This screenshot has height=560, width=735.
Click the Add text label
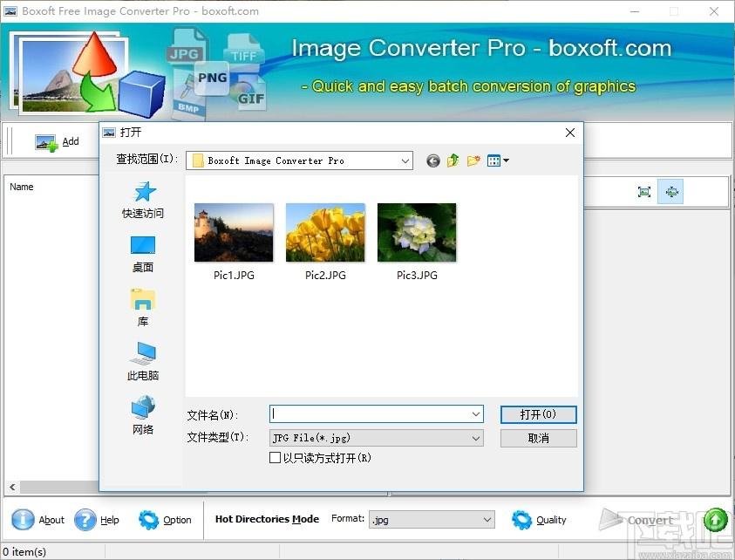[71, 141]
